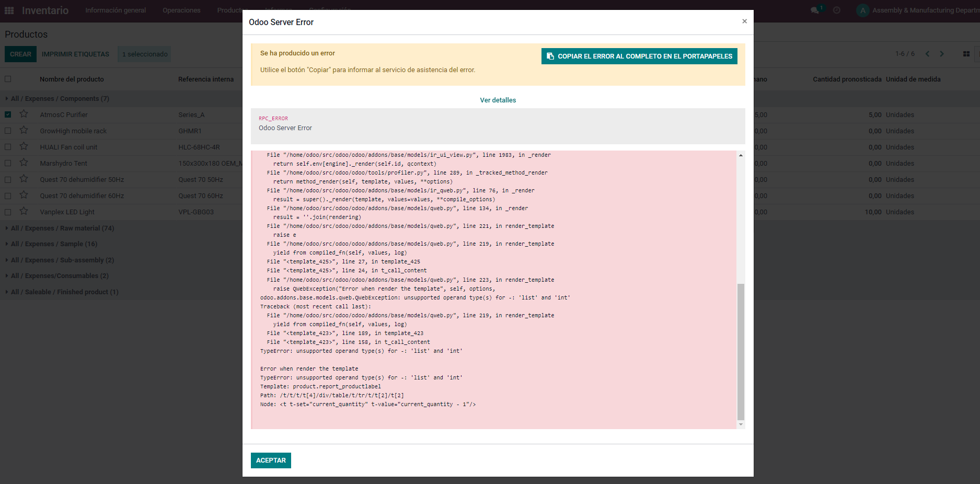Open the activities clock icon
Image resolution: width=980 pixels, height=484 pixels.
[x=837, y=10]
